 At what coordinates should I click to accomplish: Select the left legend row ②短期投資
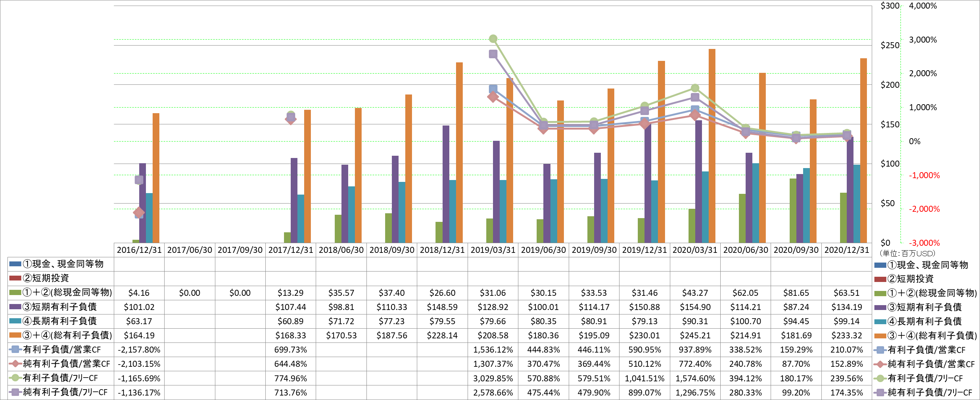(61, 278)
